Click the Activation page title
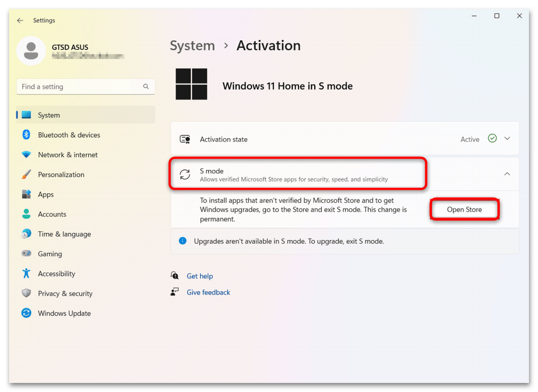 (268, 46)
